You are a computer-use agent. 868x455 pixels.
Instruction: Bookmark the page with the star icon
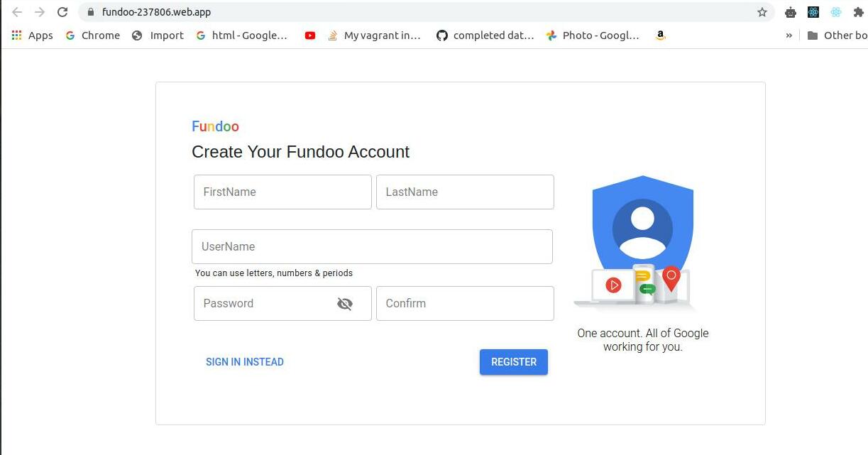pos(762,12)
